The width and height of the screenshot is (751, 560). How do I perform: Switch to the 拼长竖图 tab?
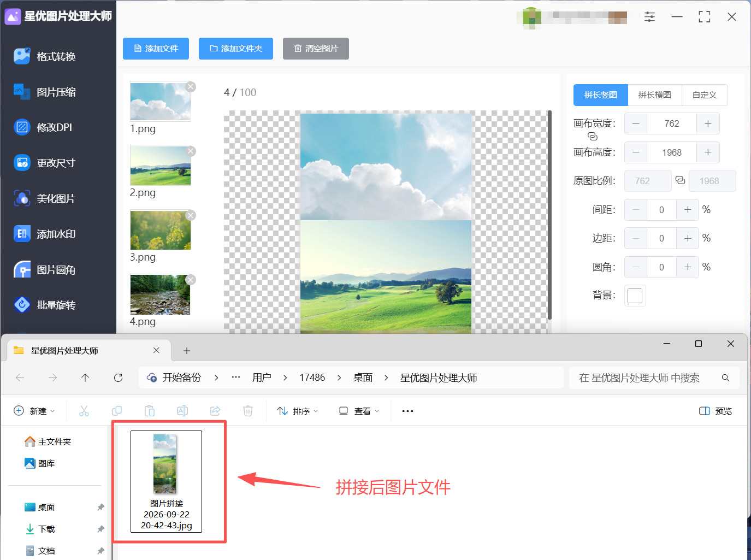tap(601, 95)
